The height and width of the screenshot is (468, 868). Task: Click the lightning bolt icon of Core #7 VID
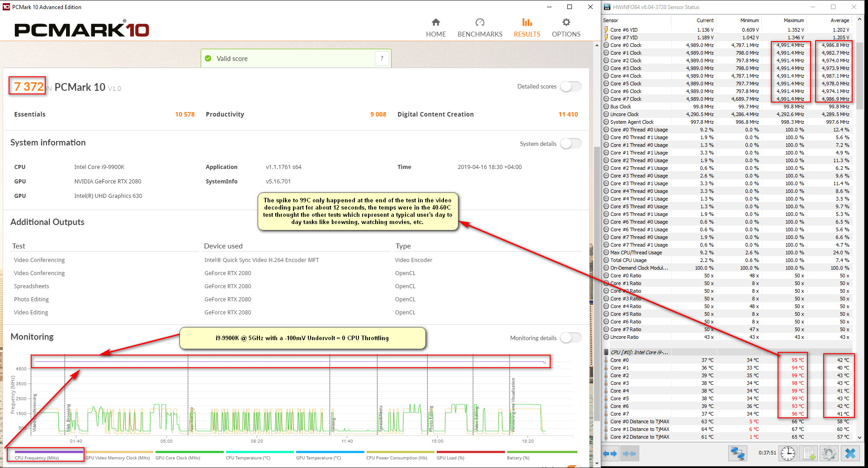[606, 37]
